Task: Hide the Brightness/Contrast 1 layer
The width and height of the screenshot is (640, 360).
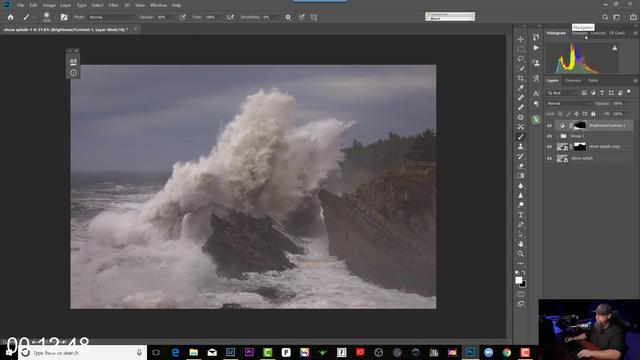Action: (x=549, y=126)
